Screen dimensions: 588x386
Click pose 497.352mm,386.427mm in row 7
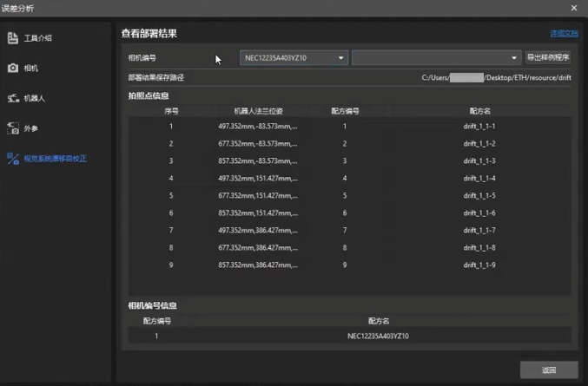(x=258, y=230)
